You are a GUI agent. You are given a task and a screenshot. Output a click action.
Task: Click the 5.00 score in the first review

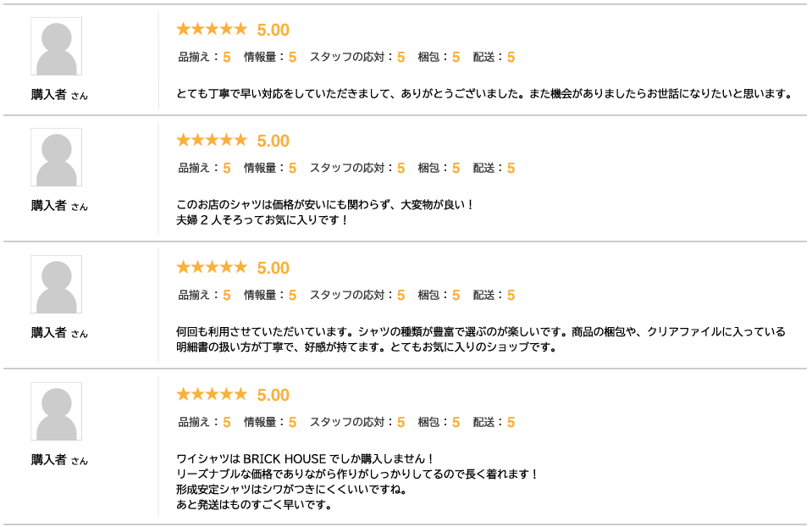point(273,31)
